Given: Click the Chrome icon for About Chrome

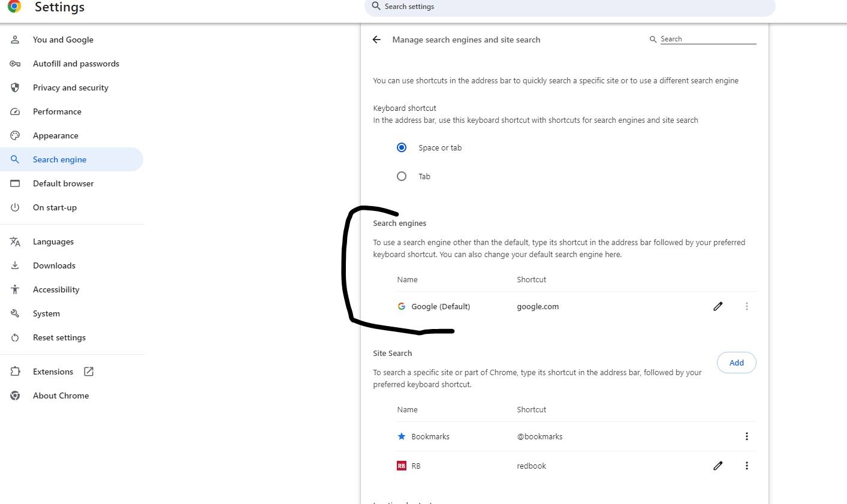Looking at the screenshot, I should click(x=16, y=396).
